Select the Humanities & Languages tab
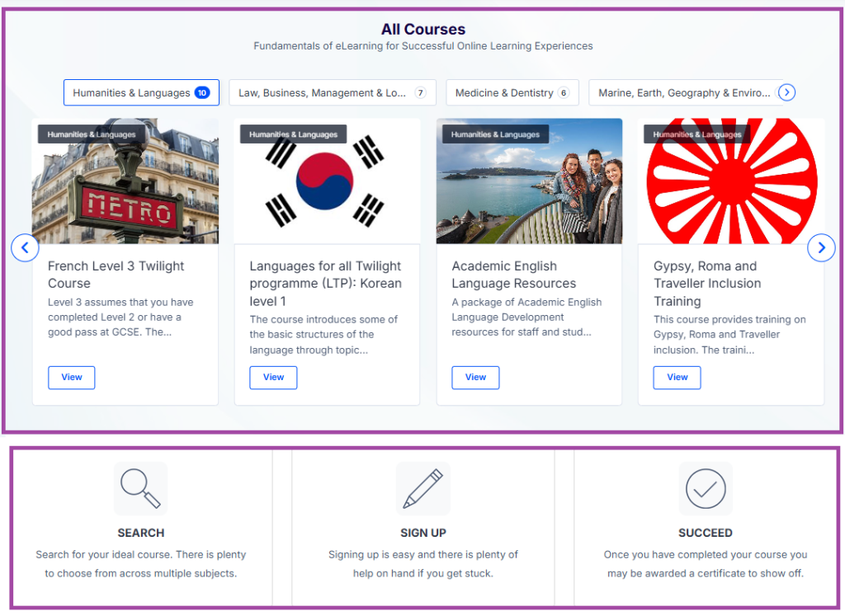This screenshot has width=845, height=616. 141,92
